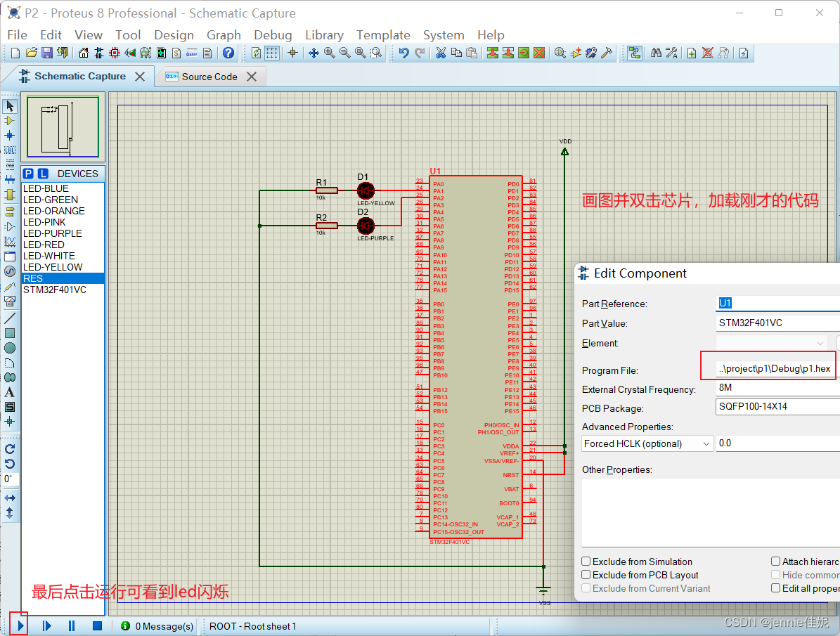Open the Forced HCLK (optional) dropdown
Viewport: 840px width, 636px height.
click(x=707, y=443)
